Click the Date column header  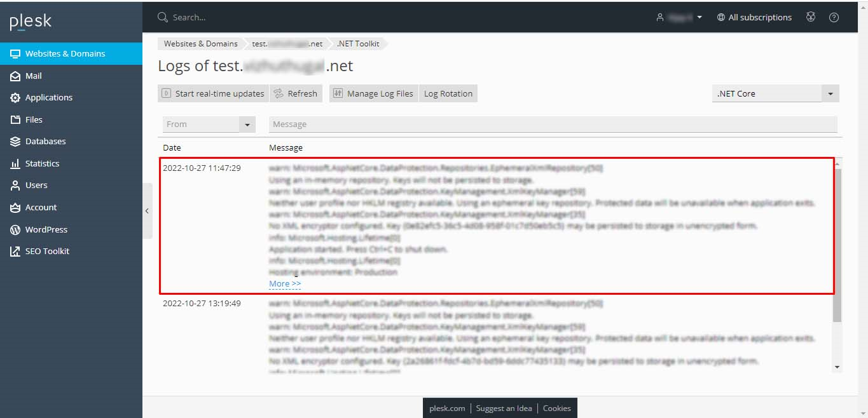[x=172, y=147]
